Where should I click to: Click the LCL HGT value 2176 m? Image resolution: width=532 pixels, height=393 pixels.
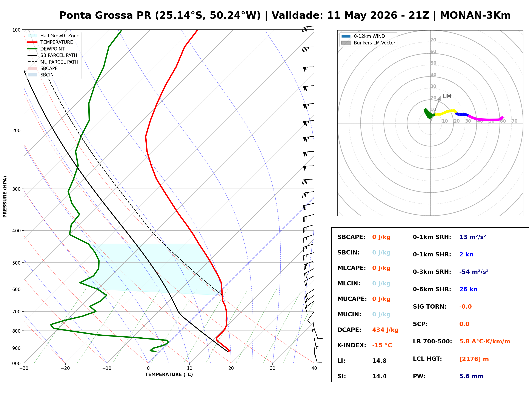point(474,359)
